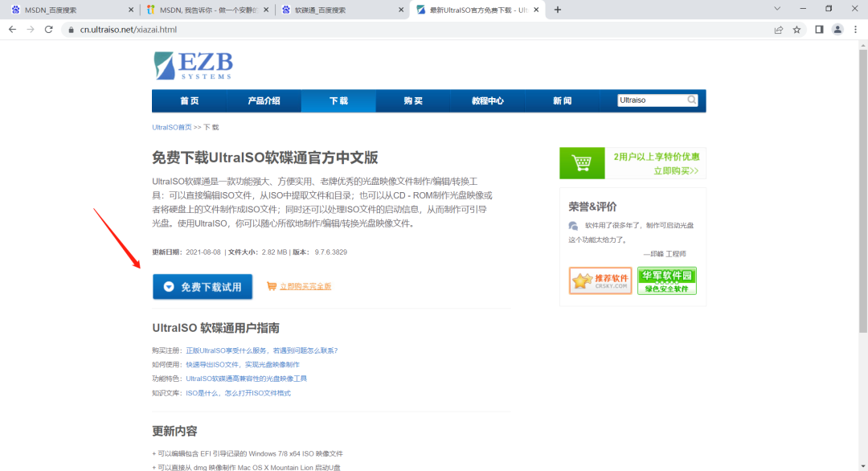868x471 pixels.
Task: Open the user profile icon
Action: click(837, 30)
